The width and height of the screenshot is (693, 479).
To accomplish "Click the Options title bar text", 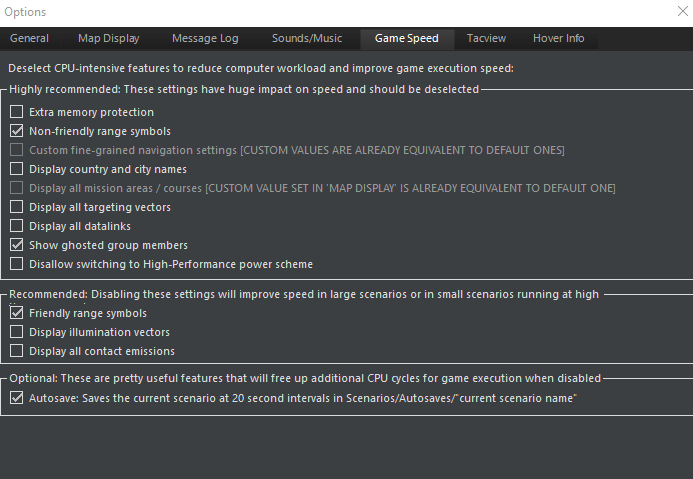I will (x=25, y=12).
